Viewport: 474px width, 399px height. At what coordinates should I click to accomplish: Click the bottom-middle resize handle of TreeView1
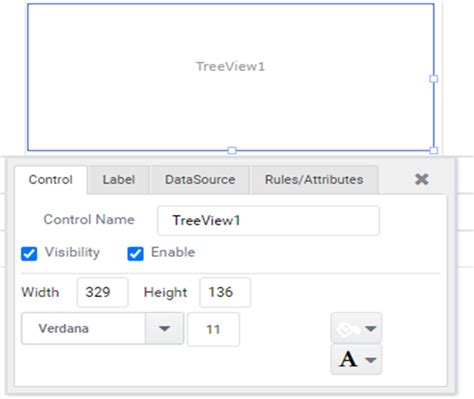click(x=232, y=150)
